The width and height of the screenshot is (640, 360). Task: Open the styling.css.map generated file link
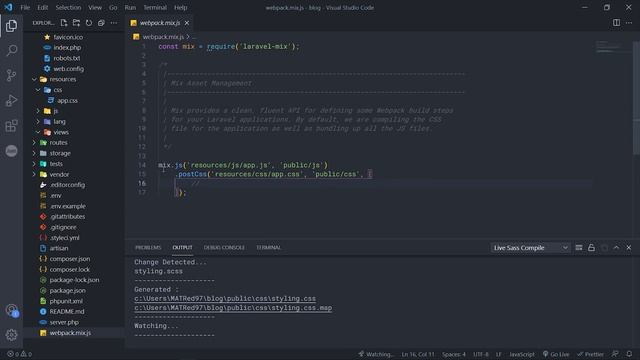[x=233, y=308]
